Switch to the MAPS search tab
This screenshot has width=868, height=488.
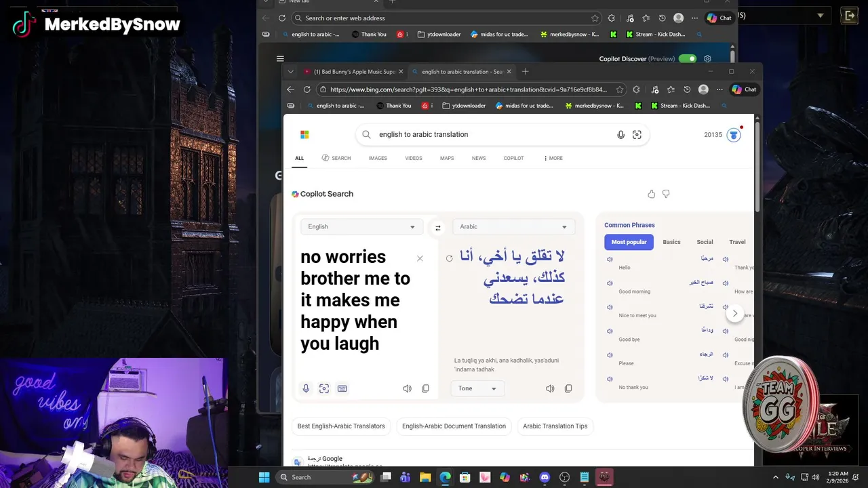point(447,158)
